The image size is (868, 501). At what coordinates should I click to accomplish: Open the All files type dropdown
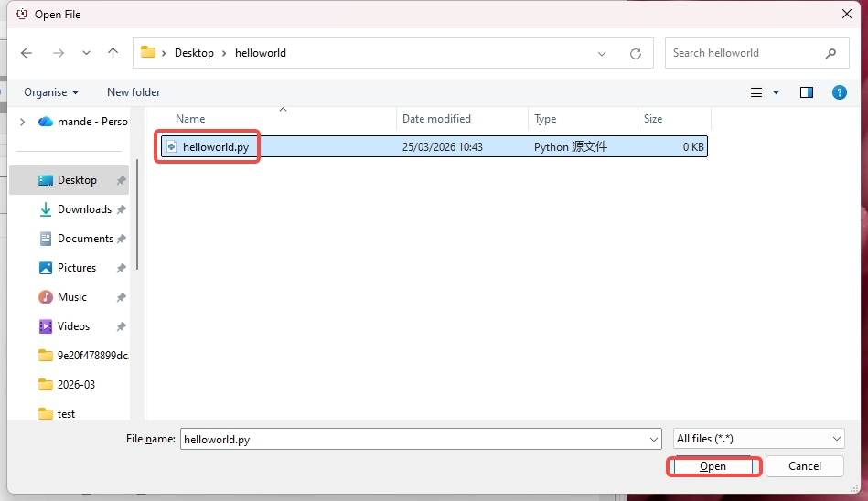(758, 439)
